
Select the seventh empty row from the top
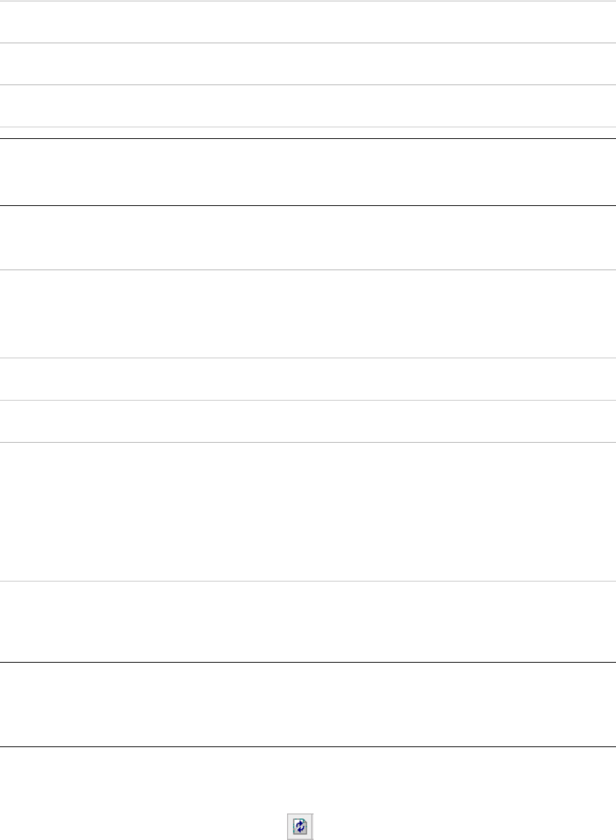point(307,314)
